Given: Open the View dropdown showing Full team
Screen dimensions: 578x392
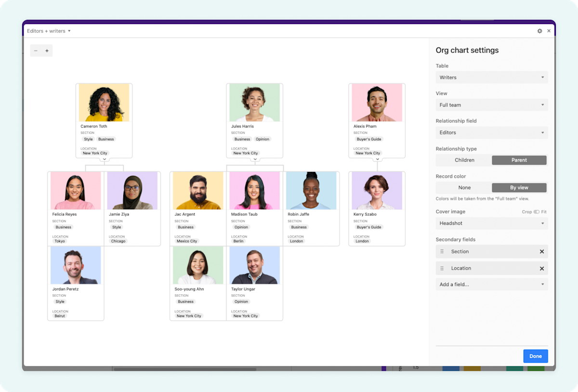Looking at the screenshot, I should click(x=491, y=105).
